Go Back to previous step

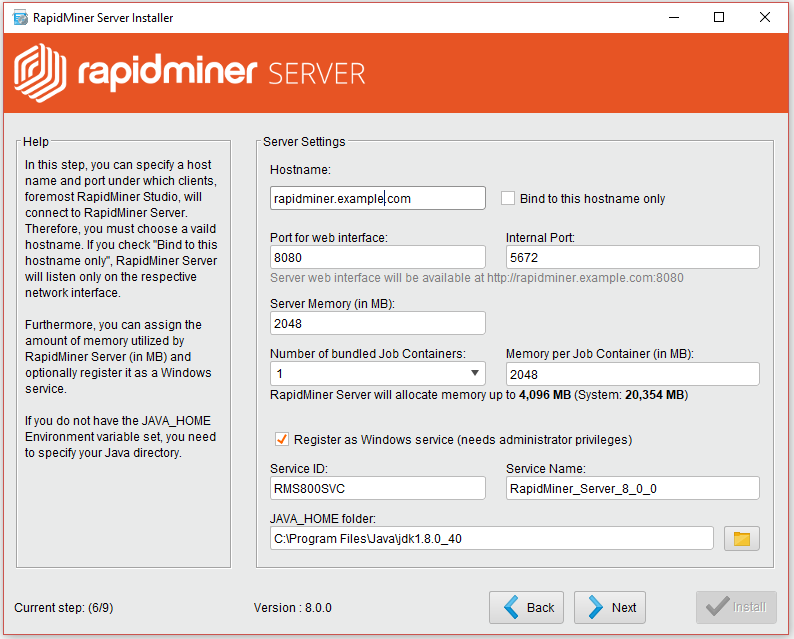click(526, 607)
